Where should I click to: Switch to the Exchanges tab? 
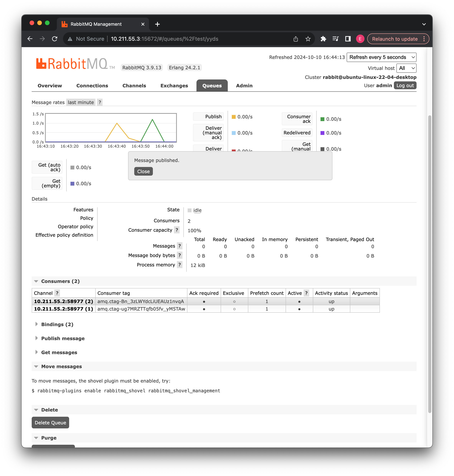[x=174, y=86]
